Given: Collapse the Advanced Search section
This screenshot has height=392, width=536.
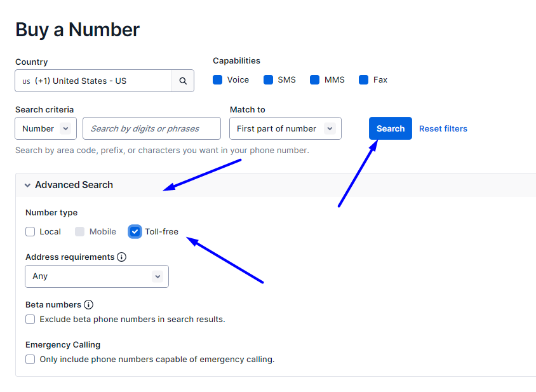Looking at the screenshot, I should tap(27, 186).
